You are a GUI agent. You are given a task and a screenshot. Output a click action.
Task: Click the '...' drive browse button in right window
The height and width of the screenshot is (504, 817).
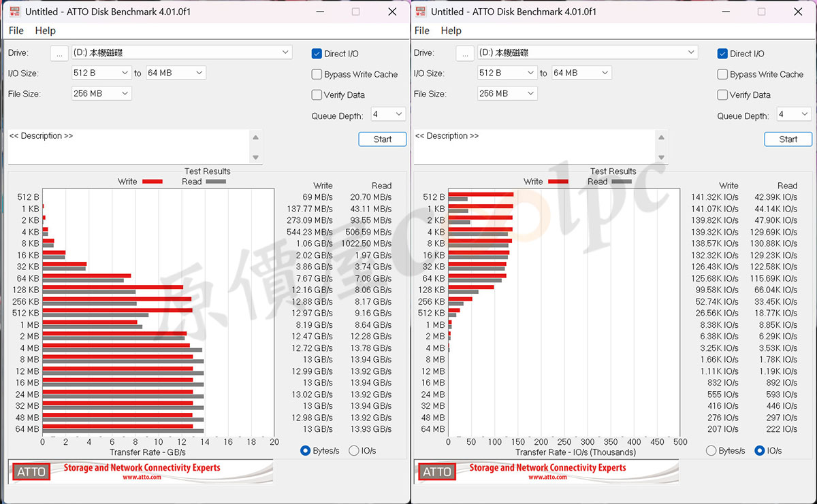[465, 53]
